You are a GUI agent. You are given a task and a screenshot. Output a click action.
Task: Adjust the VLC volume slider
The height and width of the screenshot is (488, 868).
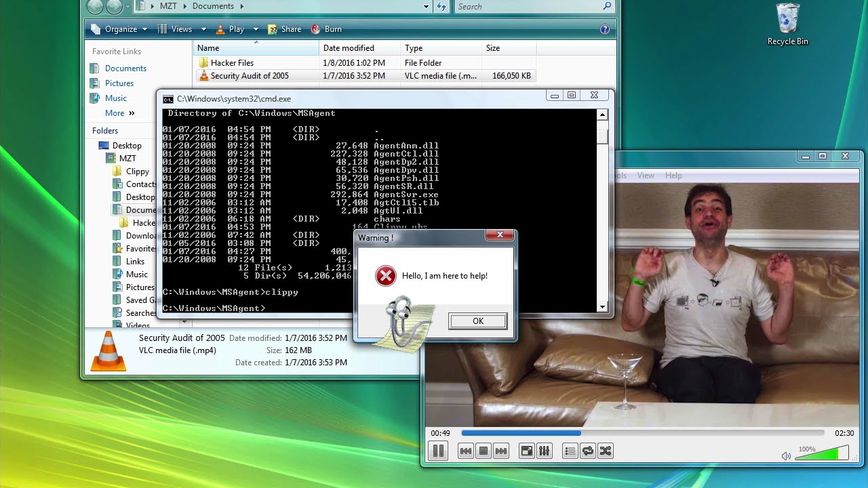pyautogui.click(x=822, y=453)
